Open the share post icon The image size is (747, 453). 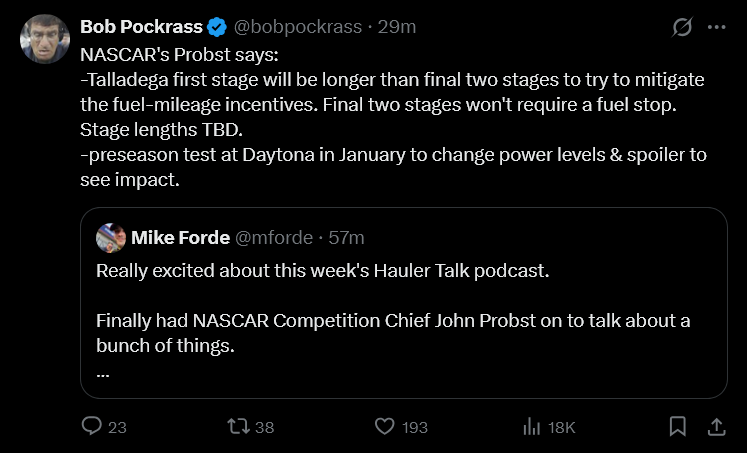[x=716, y=426]
